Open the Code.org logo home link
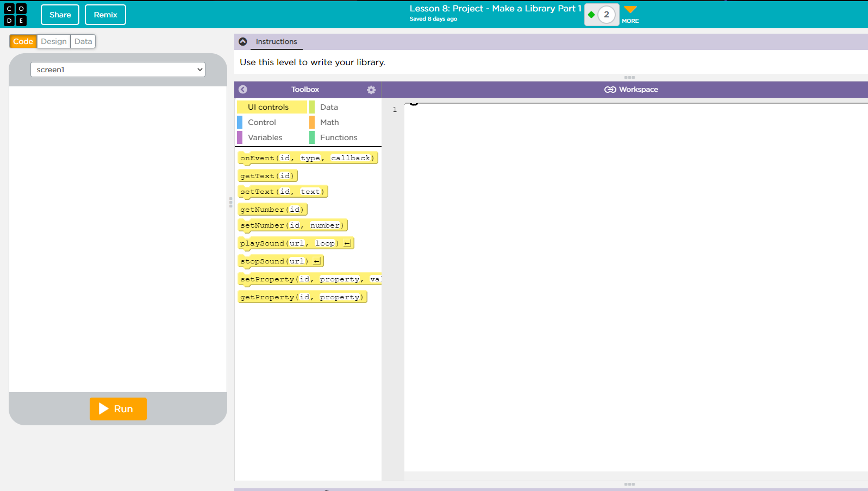Screen dimensions: 868x491 pyautogui.click(x=15, y=15)
